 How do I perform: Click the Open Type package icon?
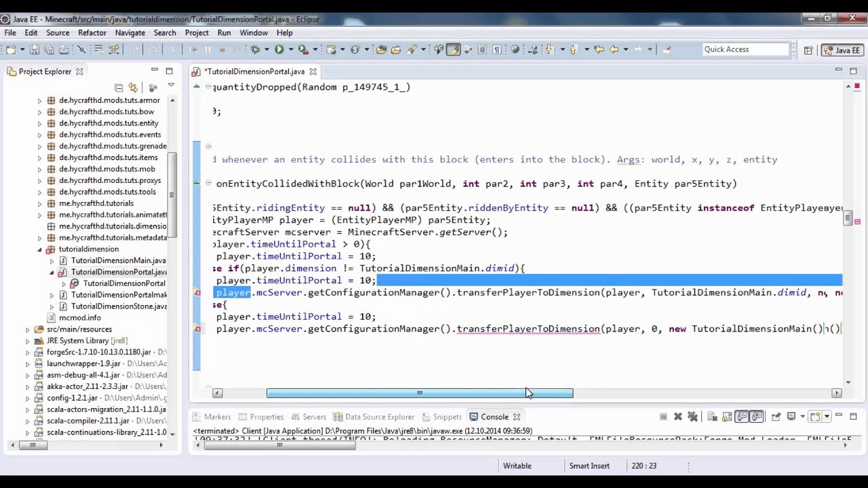pos(381,49)
